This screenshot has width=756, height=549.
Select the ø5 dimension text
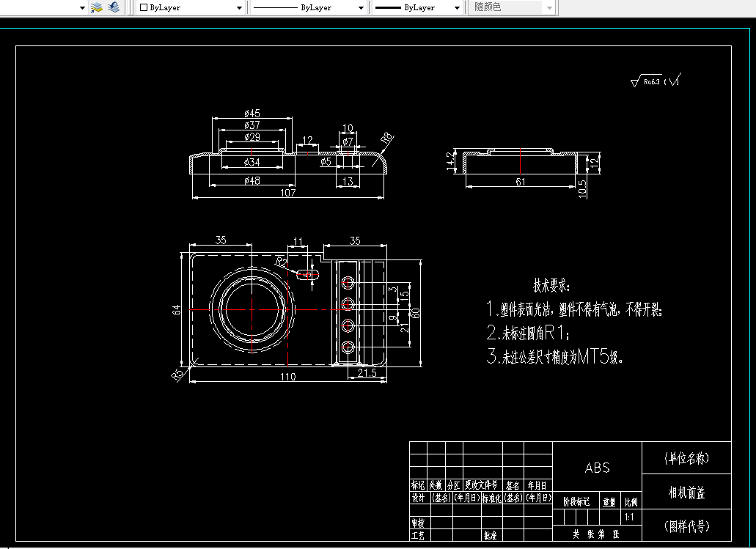point(326,162)
